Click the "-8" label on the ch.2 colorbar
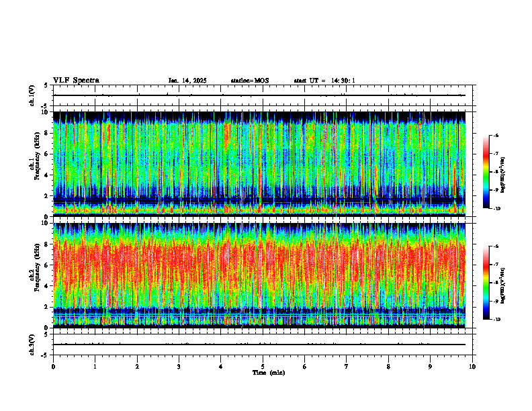Screen dimensions: 532x411 point(496,283)
